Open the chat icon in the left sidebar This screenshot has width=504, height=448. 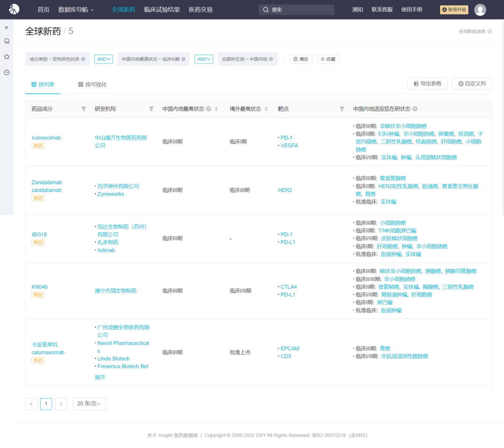coord(7,41)
